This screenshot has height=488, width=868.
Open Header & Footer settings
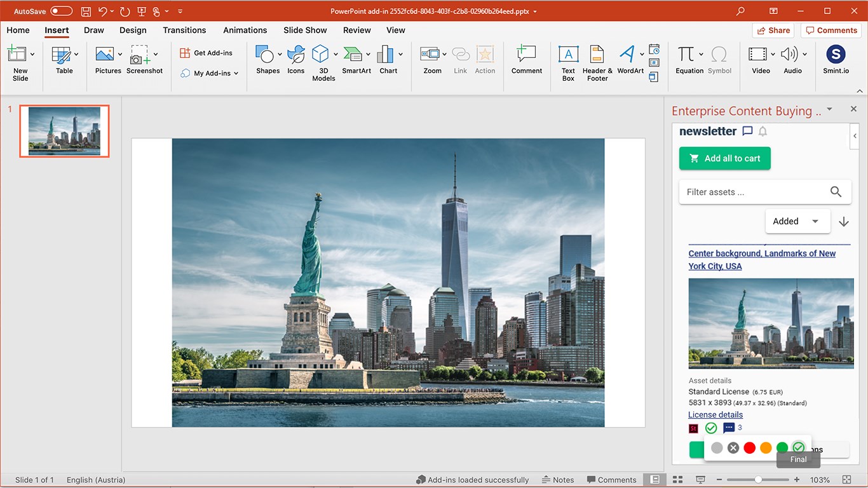click(597, 64)
